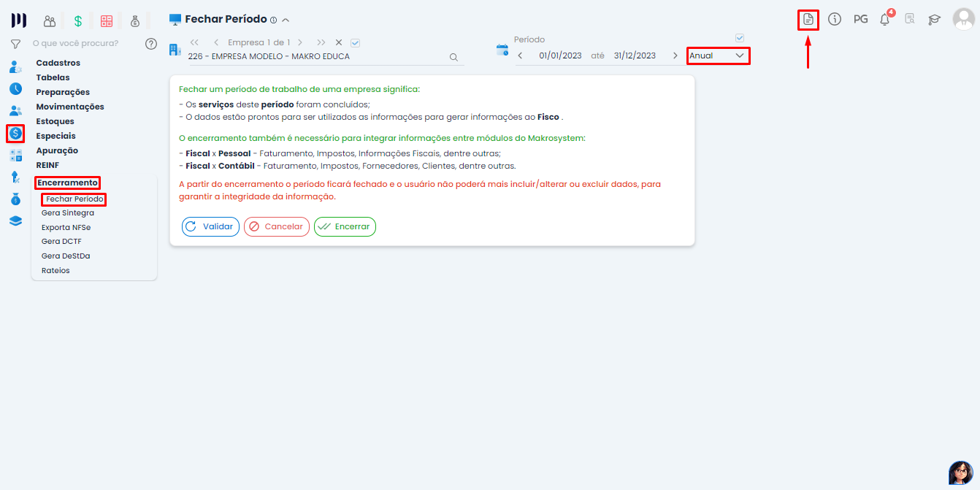Select Gera Sintegra menu item
This screenshot has width=980, height=490.
[x=68, y=213]
